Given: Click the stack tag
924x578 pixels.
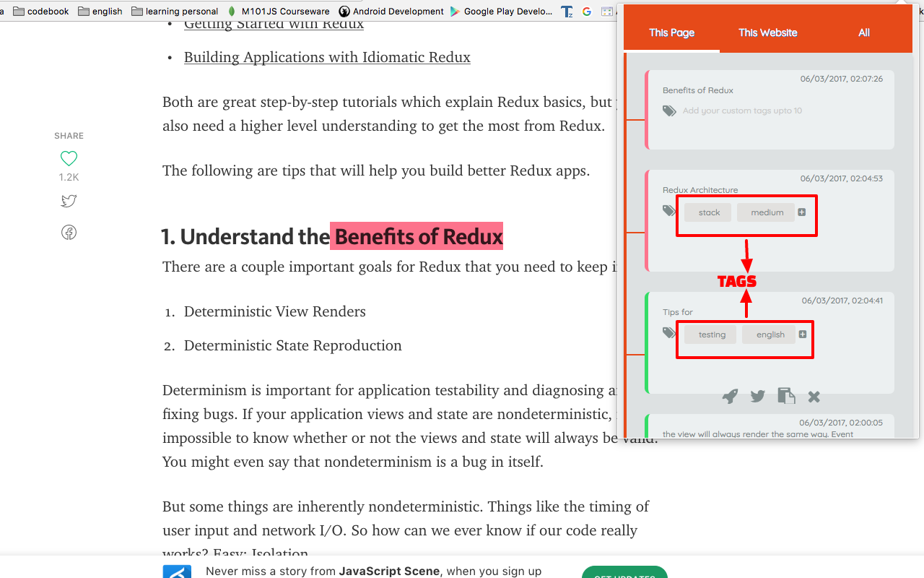Looking at the screenshot, I should point(709,212).
